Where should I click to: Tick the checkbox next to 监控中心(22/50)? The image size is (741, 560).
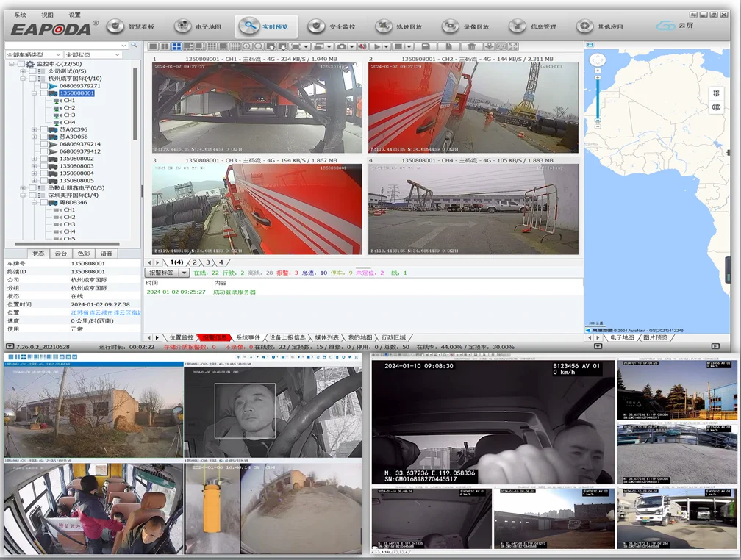pyautogui.click(x=21, y=64)
